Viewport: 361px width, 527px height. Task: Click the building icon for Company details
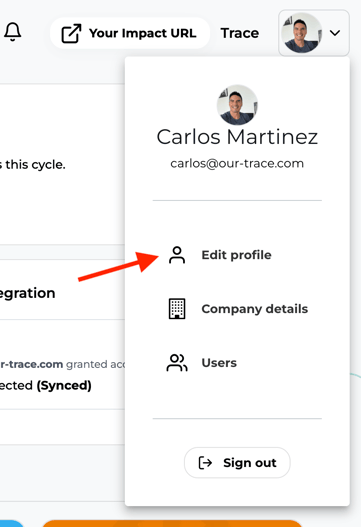point(177,309)
